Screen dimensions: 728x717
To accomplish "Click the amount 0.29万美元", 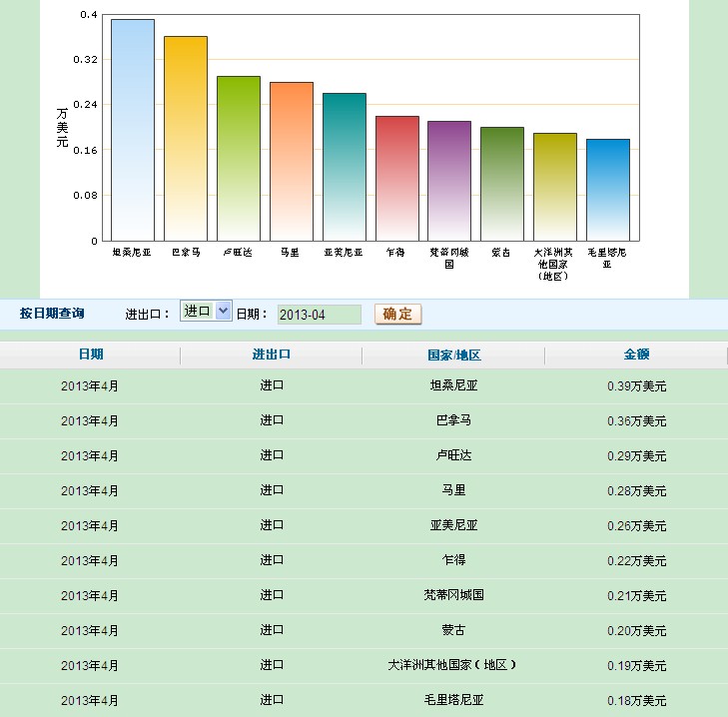I will [x=636, y=456].
